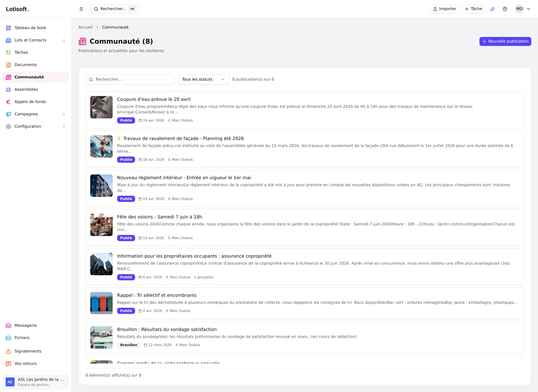This screenshot has width=538, height=392.
Task: Click the Communauté breadcrumb text
Action: click(115, 27)
